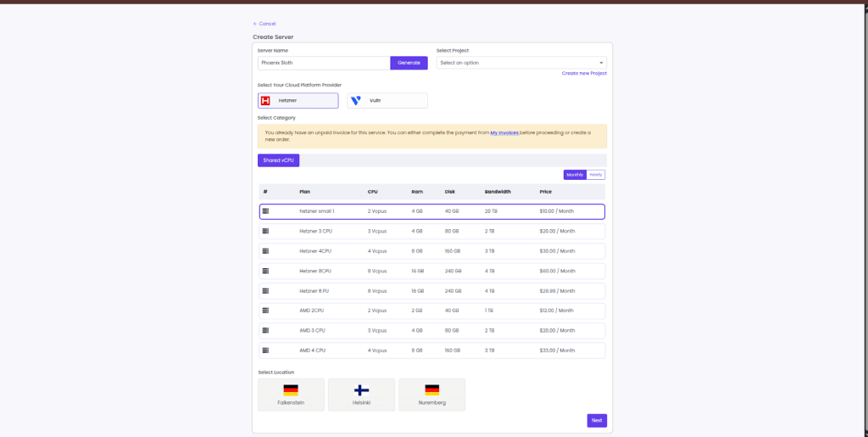Select the German flag for Nuremberg

coord(431,390)
